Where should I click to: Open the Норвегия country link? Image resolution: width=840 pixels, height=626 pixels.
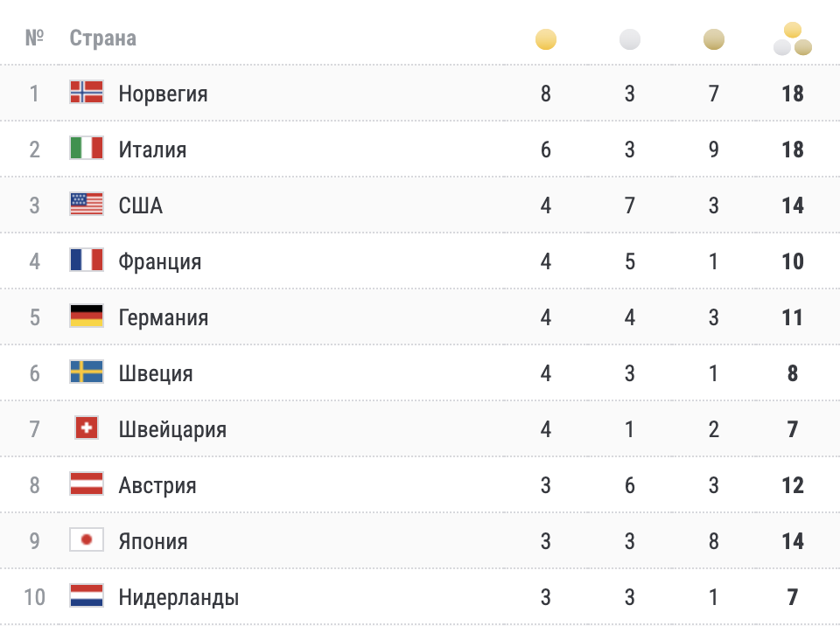point(164,94)
